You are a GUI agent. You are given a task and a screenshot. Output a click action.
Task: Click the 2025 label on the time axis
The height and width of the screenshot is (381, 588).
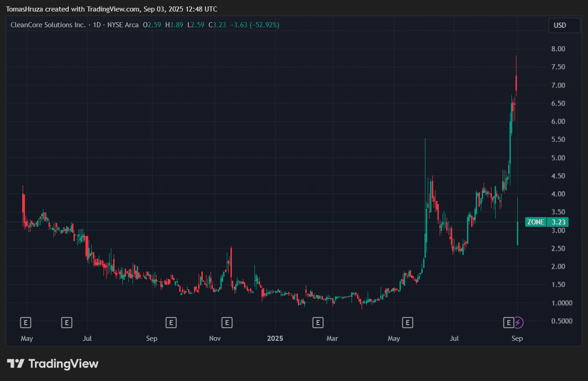(275, 339)
